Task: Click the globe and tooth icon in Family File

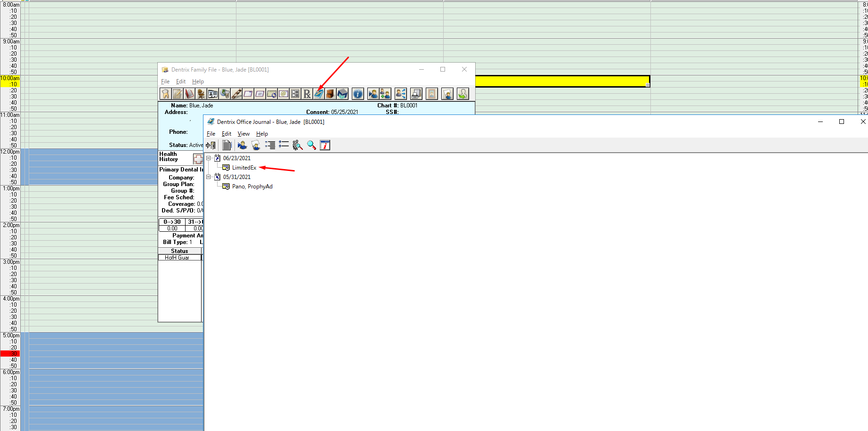Action: pos(225,94)
